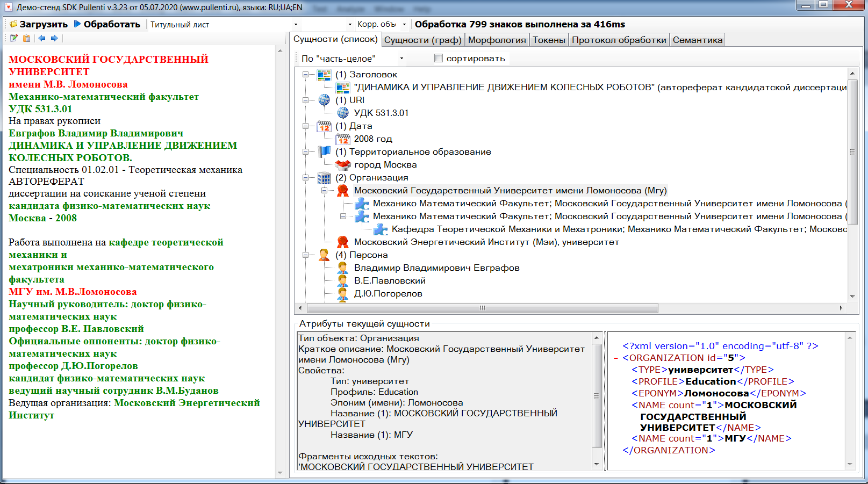
Task: Click red seal icon of Московский Энергетический Институт
Action: pyautogui.click(x=343, y=242)
